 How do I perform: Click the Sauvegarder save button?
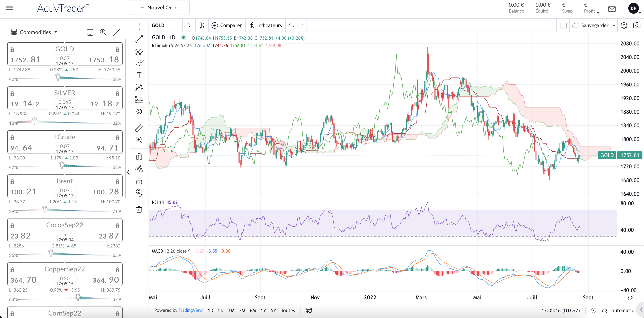coord(590,25)
